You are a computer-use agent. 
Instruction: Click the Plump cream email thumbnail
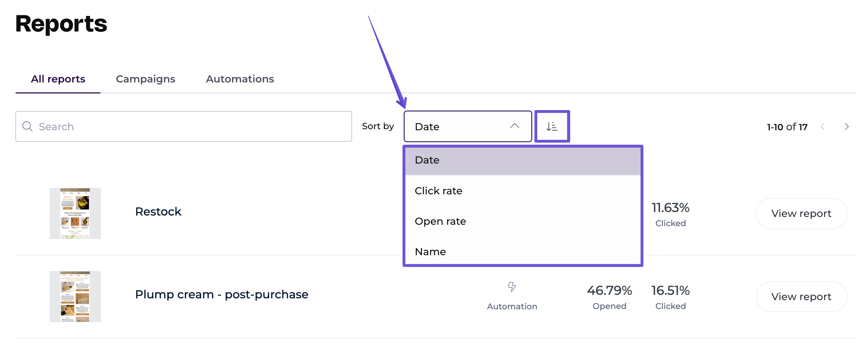tap(75, 297)
